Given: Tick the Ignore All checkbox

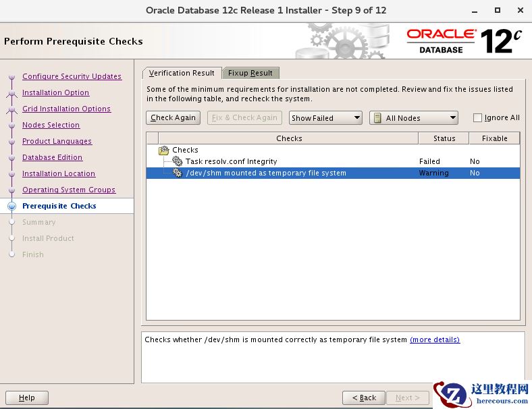Looking at the screenshot, I should [477, 117].
